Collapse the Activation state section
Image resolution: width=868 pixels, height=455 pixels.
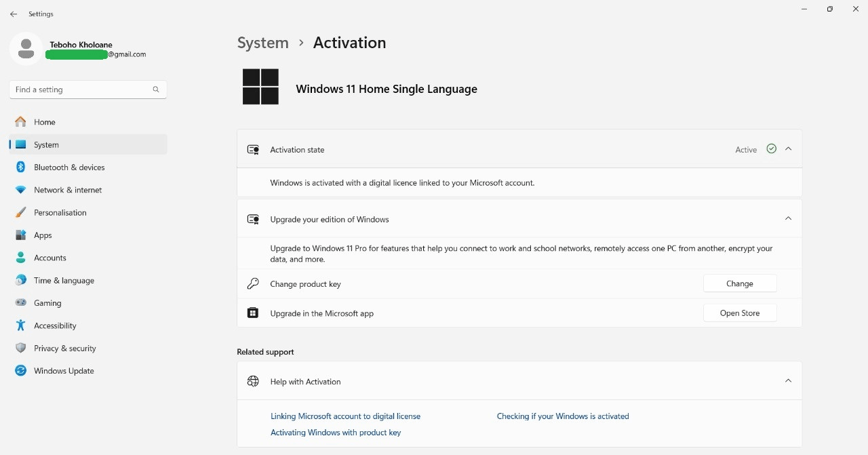[788, 149]
